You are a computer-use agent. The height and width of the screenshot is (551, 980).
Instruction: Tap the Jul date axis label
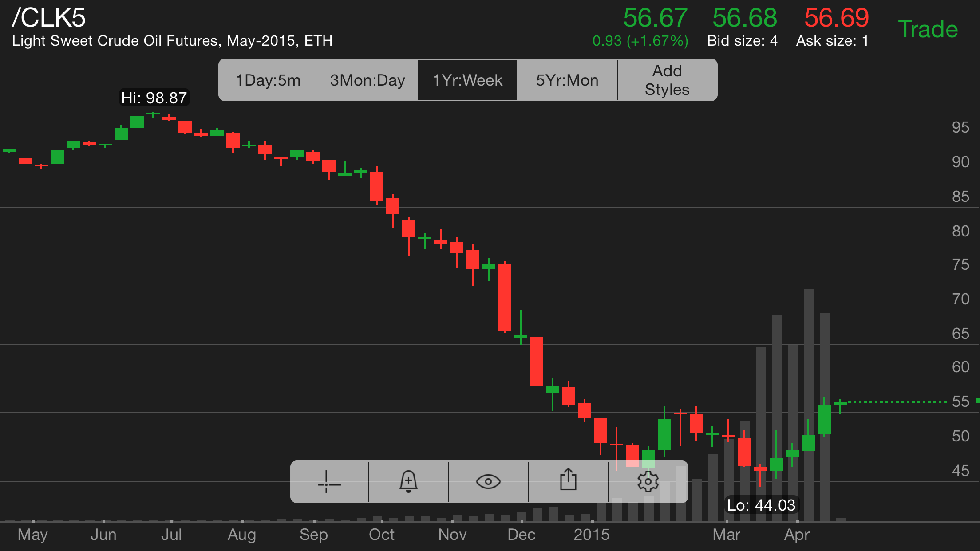click(x=171, y=535)
